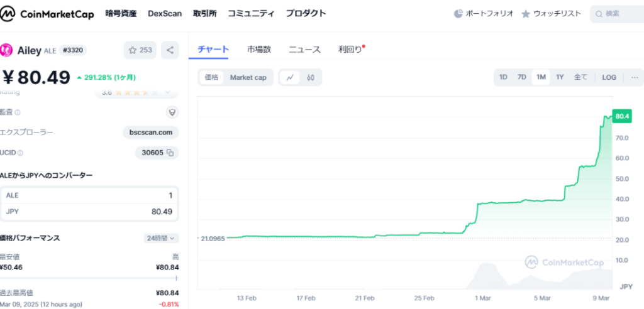Open the コミュニティ menu
Image resolution: width=644 pixels, height=309 pixels.
click(x=251, y=14)
